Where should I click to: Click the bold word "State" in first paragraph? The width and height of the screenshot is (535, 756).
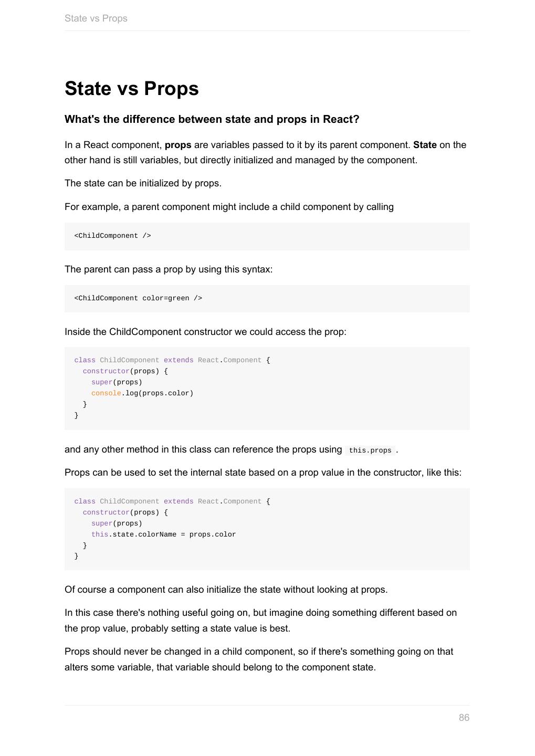[425, 145]
